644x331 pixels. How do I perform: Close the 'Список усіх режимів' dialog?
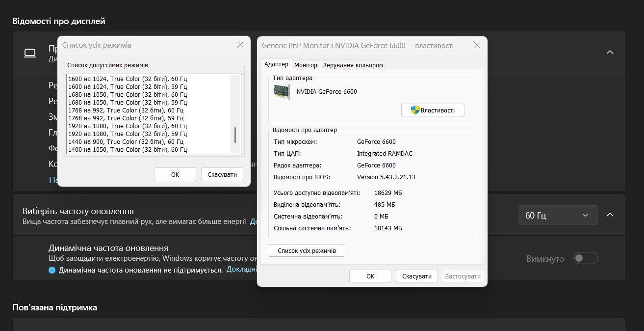click(x=240, y=45)
